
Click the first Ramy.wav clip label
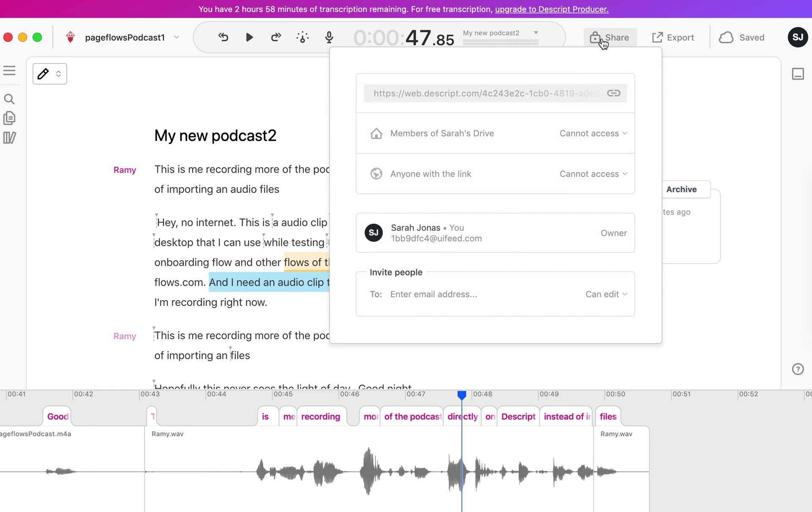pyautogui.click(x=167, y=434)
